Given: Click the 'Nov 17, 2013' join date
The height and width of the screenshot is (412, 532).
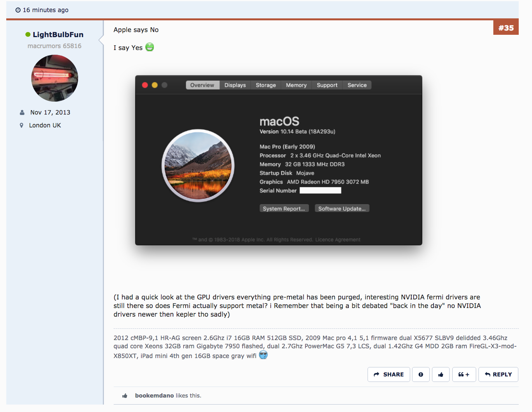Looking at the screenshot, I should [x=50, y=113].
